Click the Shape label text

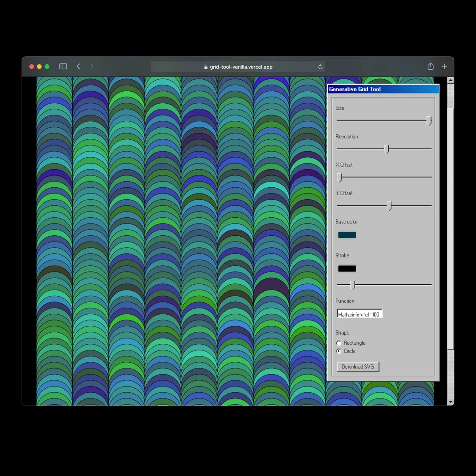[342, 333]
